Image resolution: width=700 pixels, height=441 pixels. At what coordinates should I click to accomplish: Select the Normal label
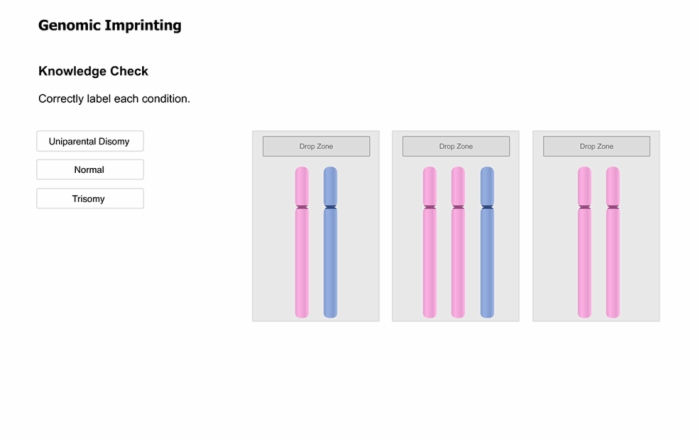click(90, 170)
